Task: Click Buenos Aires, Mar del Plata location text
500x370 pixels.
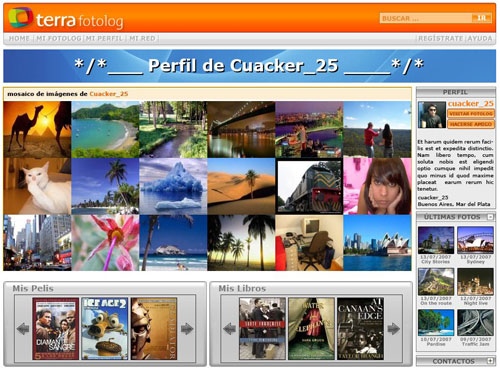Action: [x=454, y=204]
